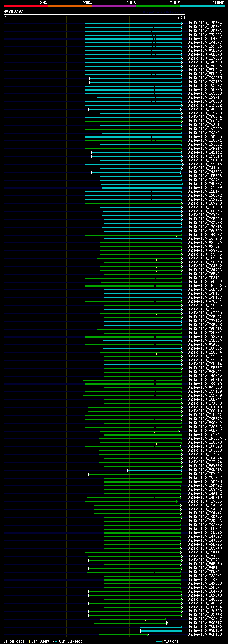Viewport: 228px width, 644px height.
Task: Click UniRef100_Q9SXU7 label
Action: pyautogui.click(x=204, y=619)
